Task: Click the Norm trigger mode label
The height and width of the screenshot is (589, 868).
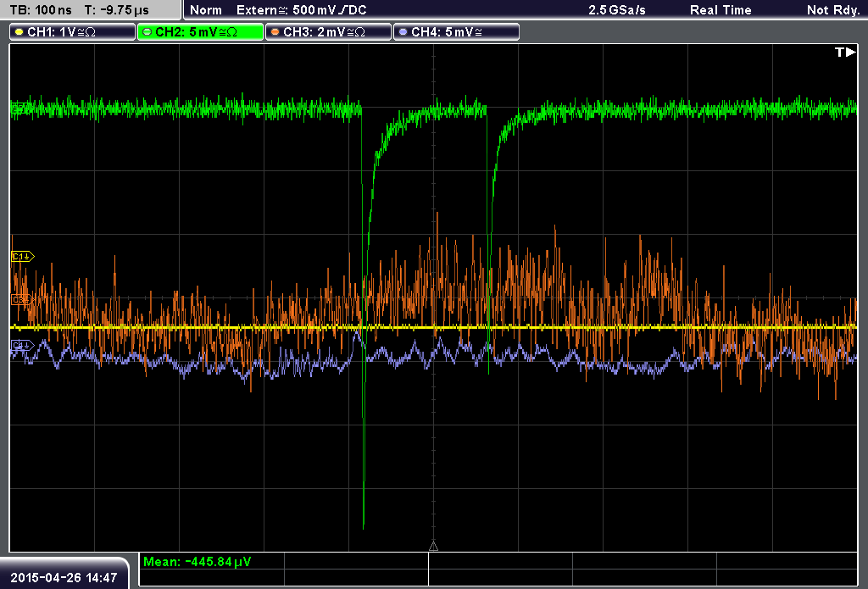Action: point(206,10)
